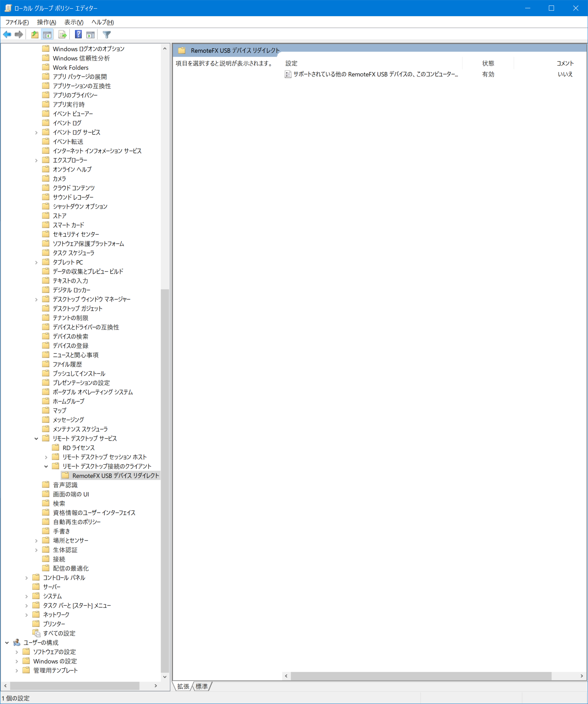This screenshot has width=588, height=704.
Task: Switch to the 拡張 tab
Action: (x=183, y=686)
